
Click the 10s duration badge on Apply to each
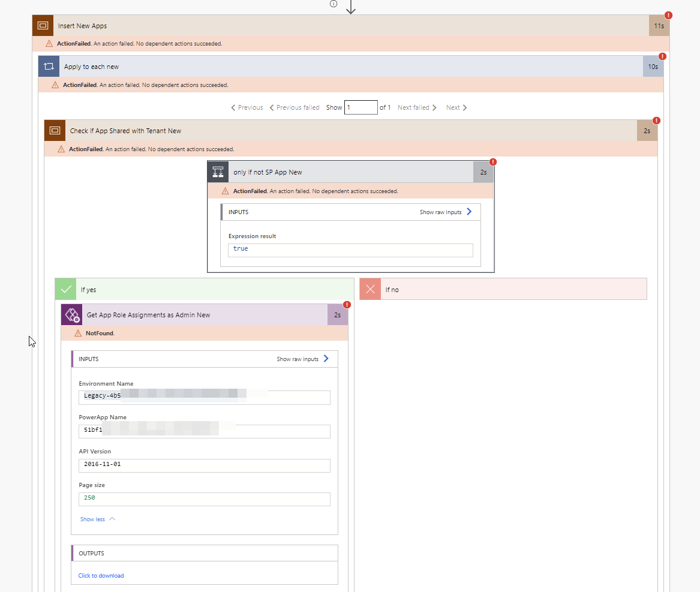tap(653, 67)
